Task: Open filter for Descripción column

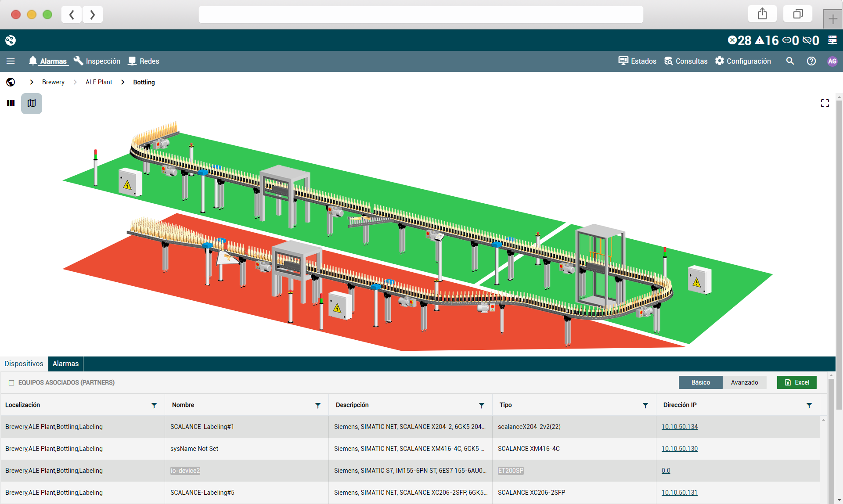Action: point(482,406)
